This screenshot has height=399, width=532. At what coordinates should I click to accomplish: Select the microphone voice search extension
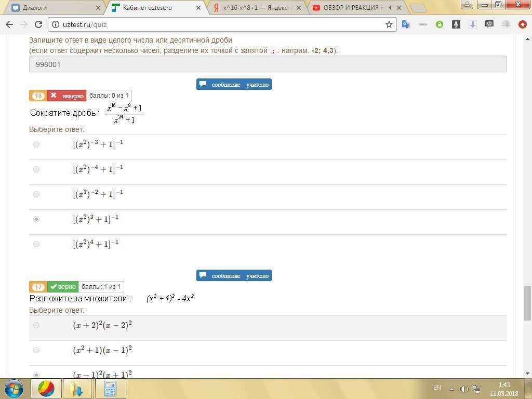456,24
